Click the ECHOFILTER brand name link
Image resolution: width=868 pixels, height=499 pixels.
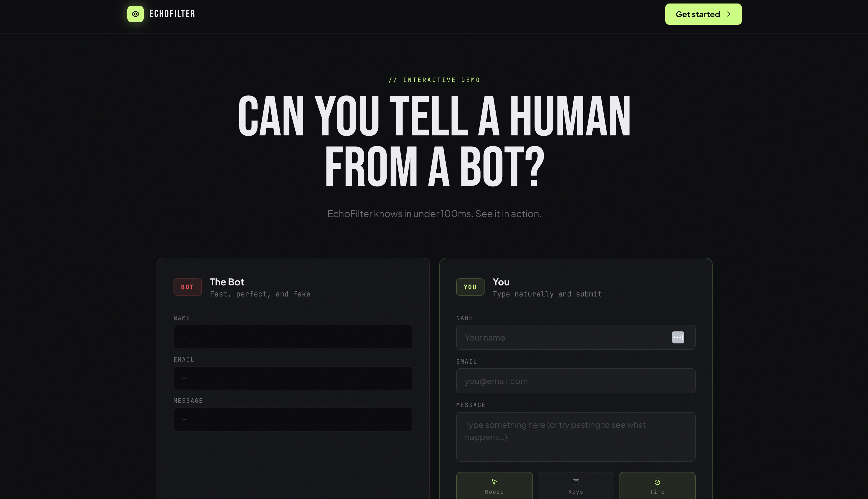(x=172, y=14)
